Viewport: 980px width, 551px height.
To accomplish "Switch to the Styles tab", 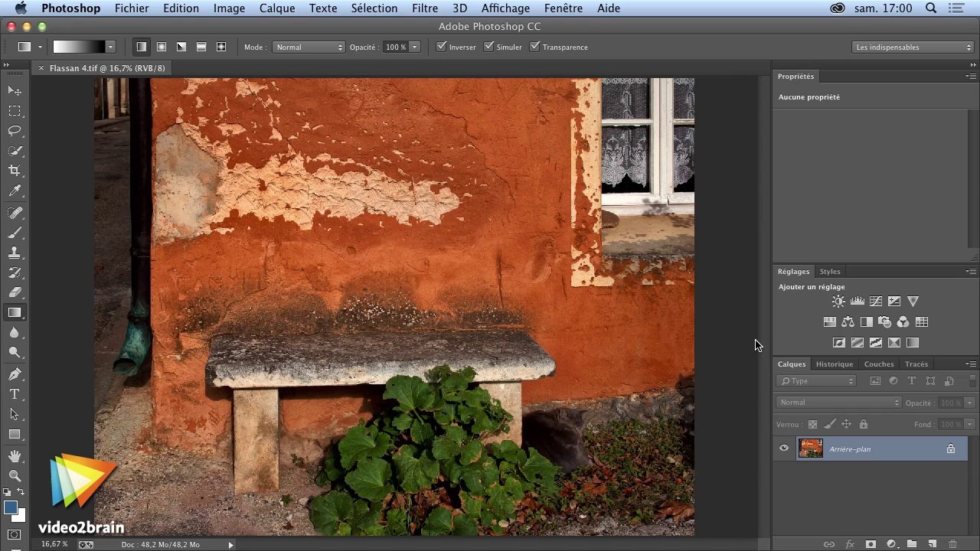I will click(x=830, y=272).
